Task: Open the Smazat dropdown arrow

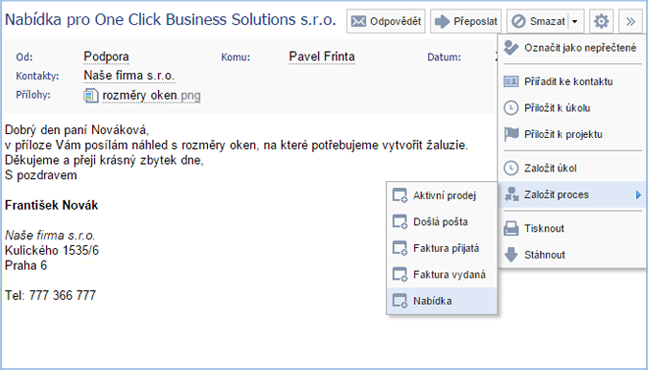Action: (x=575, y=21)
